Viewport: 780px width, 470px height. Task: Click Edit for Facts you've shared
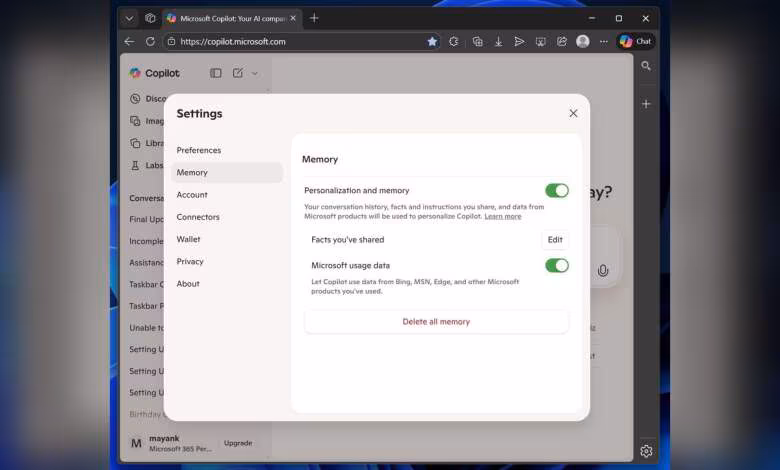(x=555, y=240)
